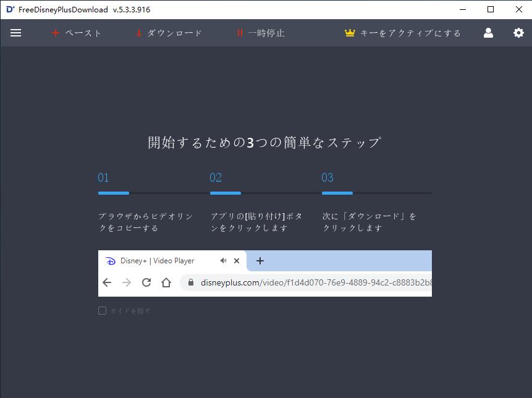Click the 一時停止 (Pause) button

click(x=261, y=33)
